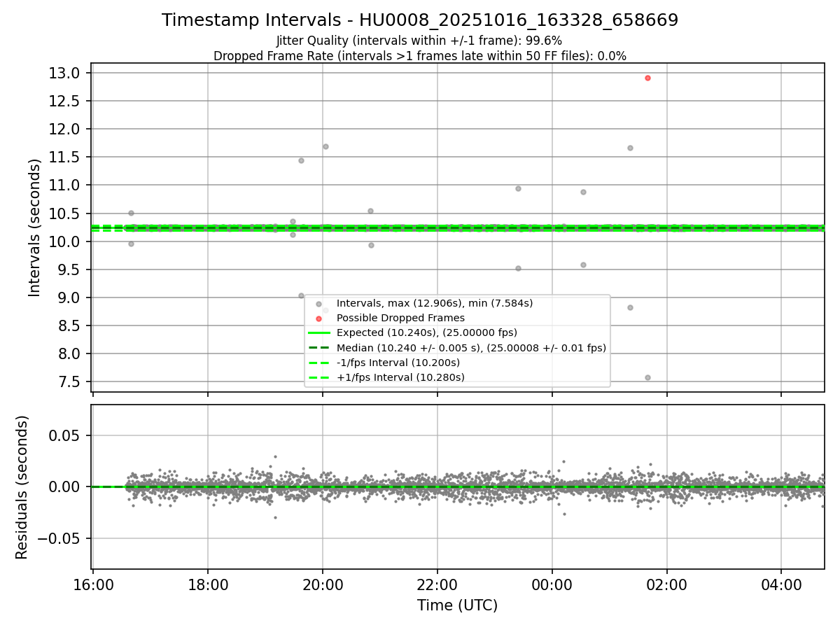The image size is (840, 630).
Task: Click the Time (UTC) x-axis label
Action: [x=458, y=605]
